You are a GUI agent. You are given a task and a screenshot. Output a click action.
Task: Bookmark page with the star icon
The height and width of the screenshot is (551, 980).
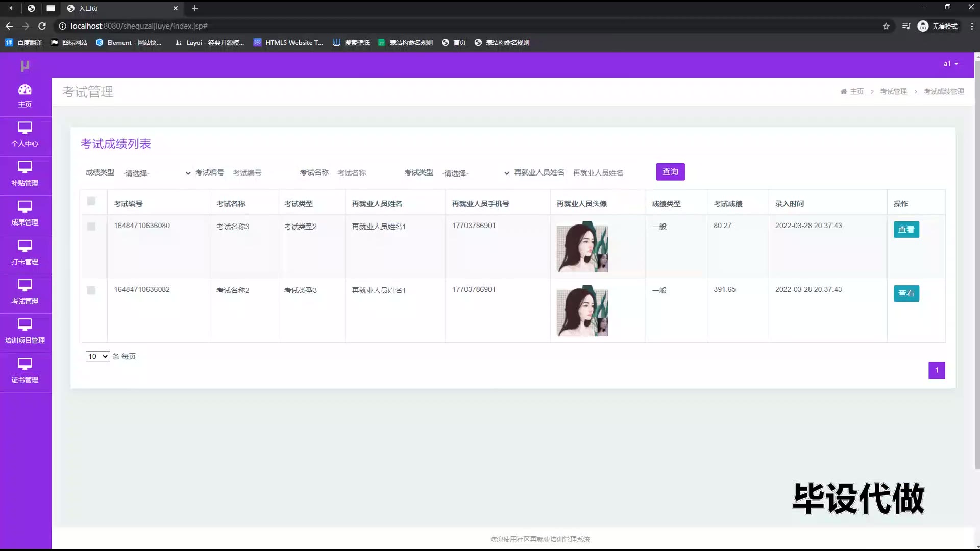click(x=886, y=26)
